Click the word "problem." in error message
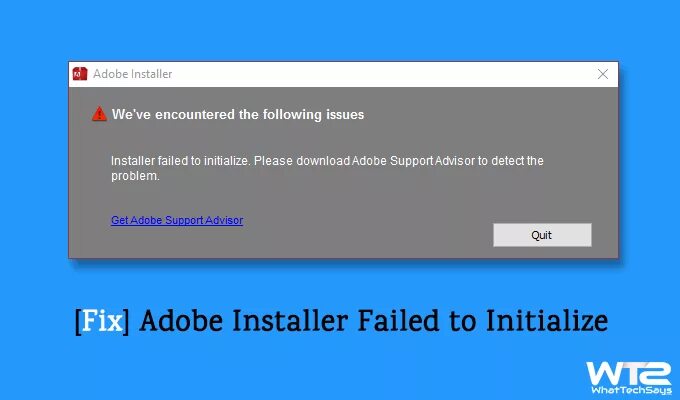The image size is (680, 400). click(135, 176)
